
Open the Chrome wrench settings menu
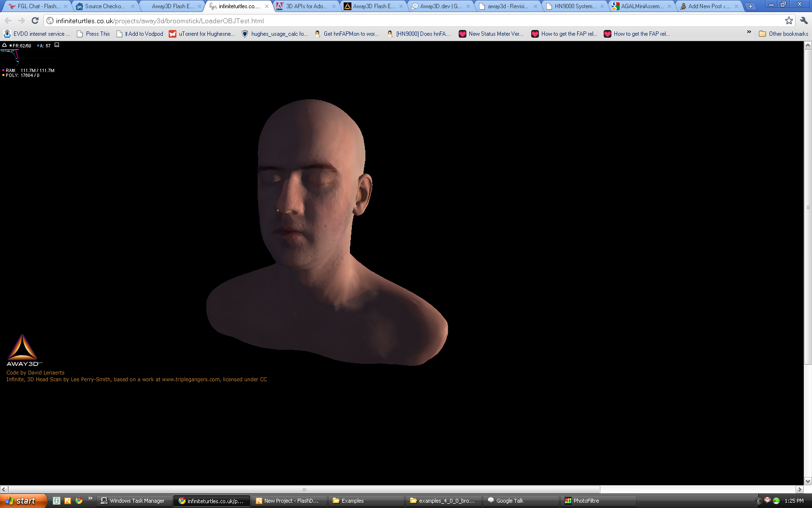pyautogui.click(x=804, y=20)
